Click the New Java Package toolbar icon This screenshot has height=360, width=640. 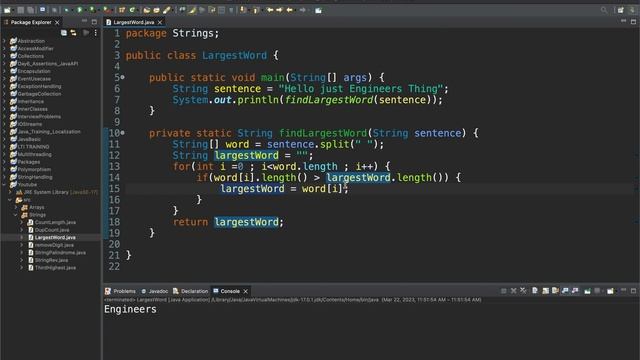pyautogui.click(x=122, y=10)
